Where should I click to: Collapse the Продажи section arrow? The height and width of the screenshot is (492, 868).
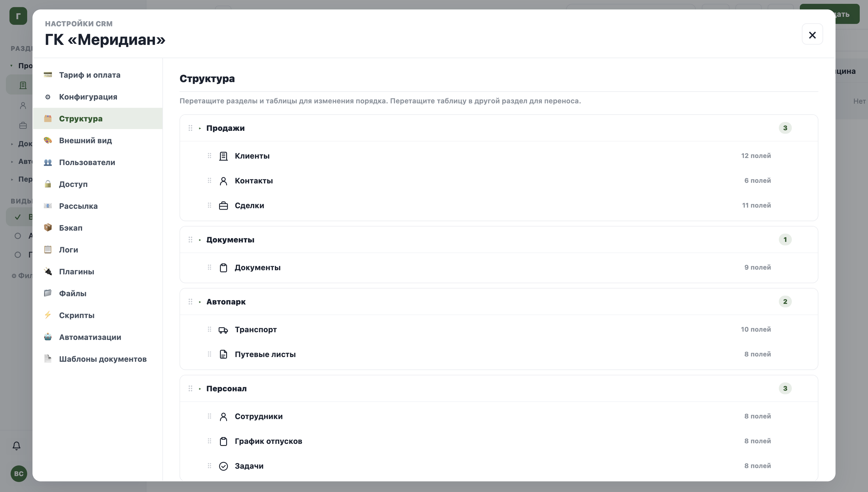pos(200,128)
